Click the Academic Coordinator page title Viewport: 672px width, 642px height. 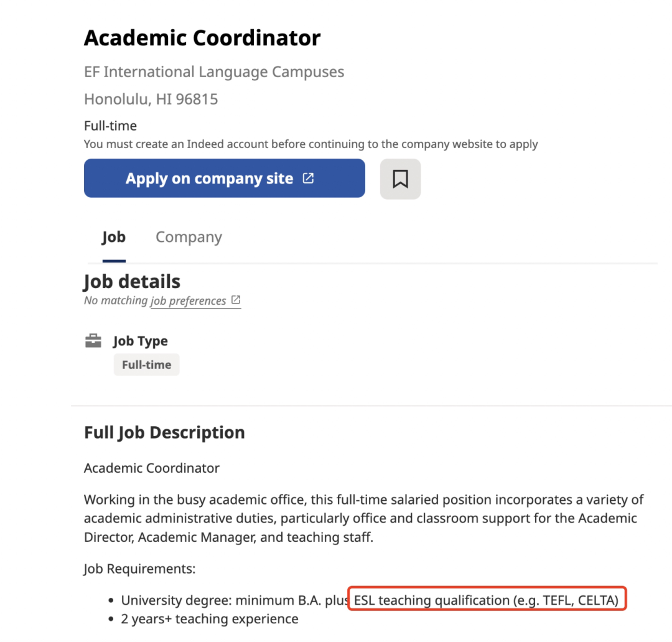(x=202, y=38)
